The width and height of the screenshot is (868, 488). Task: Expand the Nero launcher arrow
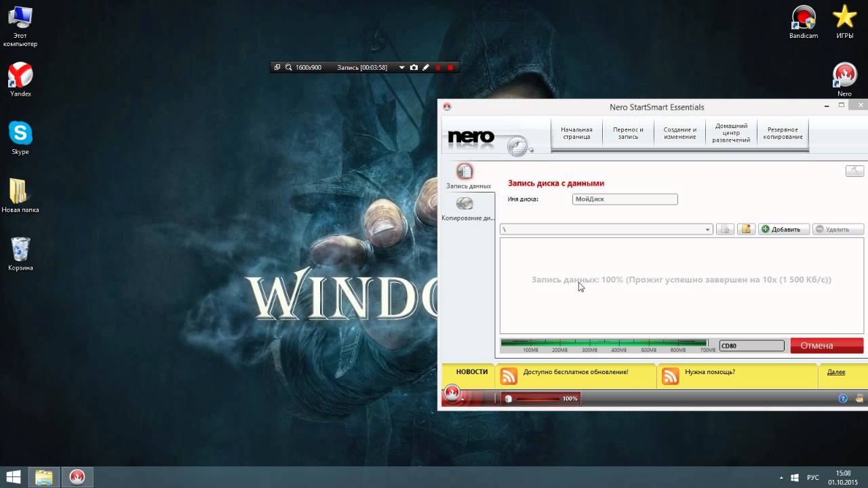464,400
